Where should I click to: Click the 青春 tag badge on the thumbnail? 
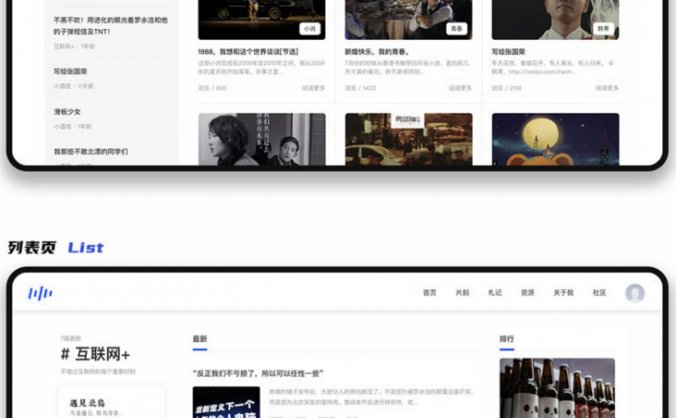[456, 29]
